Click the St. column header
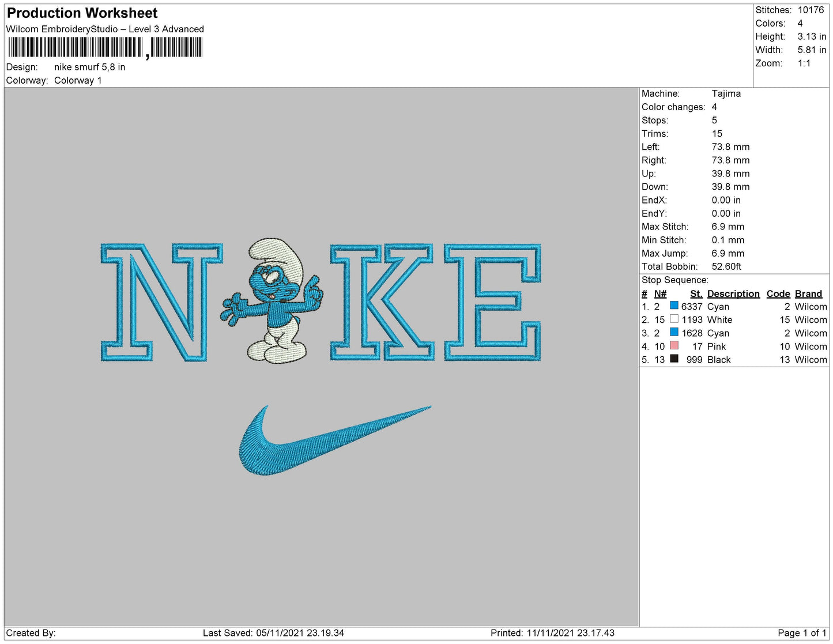The width and height of the screenshot is (833, 644). tap(696, 293)
